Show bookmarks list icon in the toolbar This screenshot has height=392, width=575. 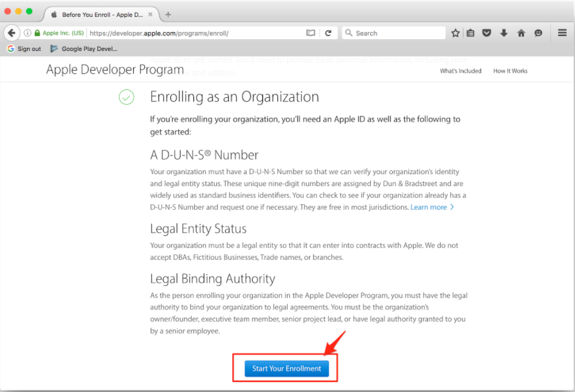tap(470, 33)
